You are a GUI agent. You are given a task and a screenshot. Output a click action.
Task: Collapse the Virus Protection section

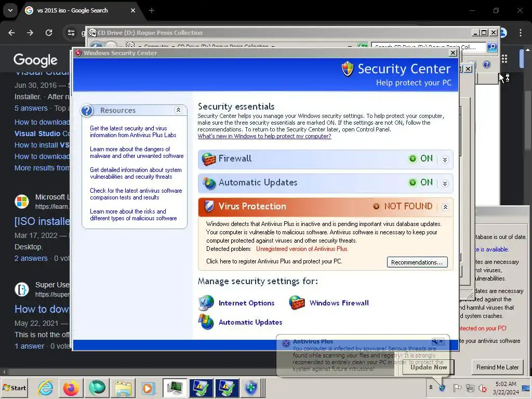click(445, 207)
